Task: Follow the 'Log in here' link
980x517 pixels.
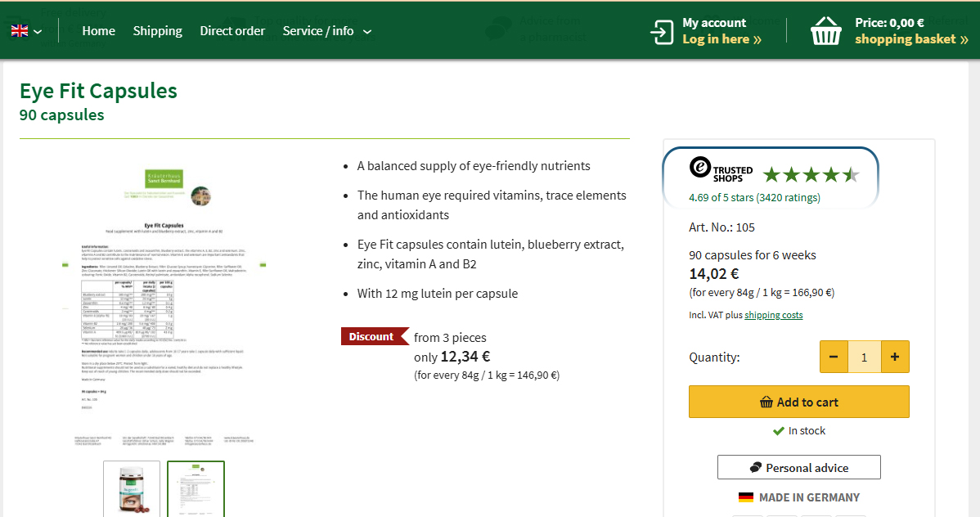Action: [722, 39]
